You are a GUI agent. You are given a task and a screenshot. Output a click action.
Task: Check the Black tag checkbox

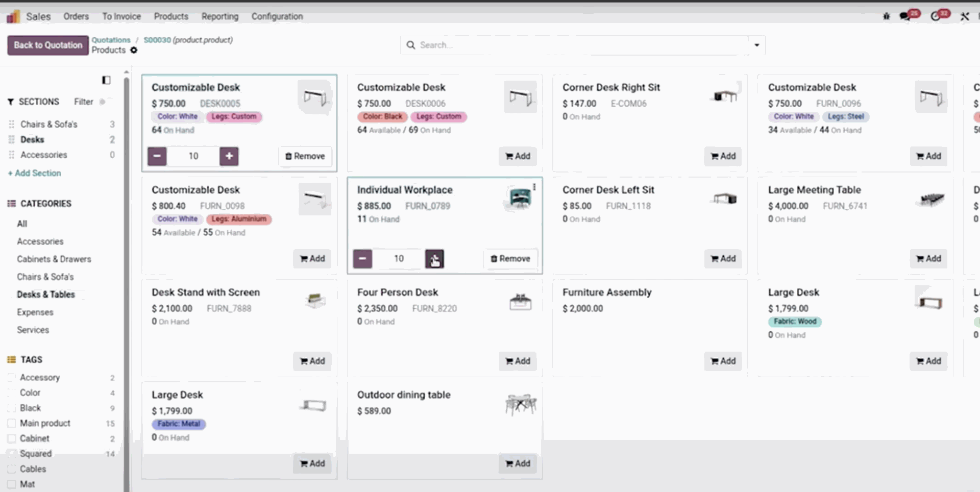11,408
